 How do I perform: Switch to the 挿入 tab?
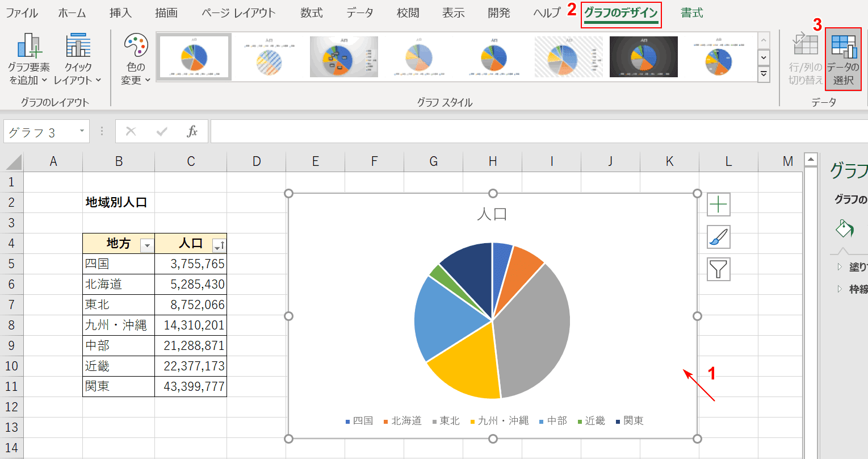pos(120,13)
